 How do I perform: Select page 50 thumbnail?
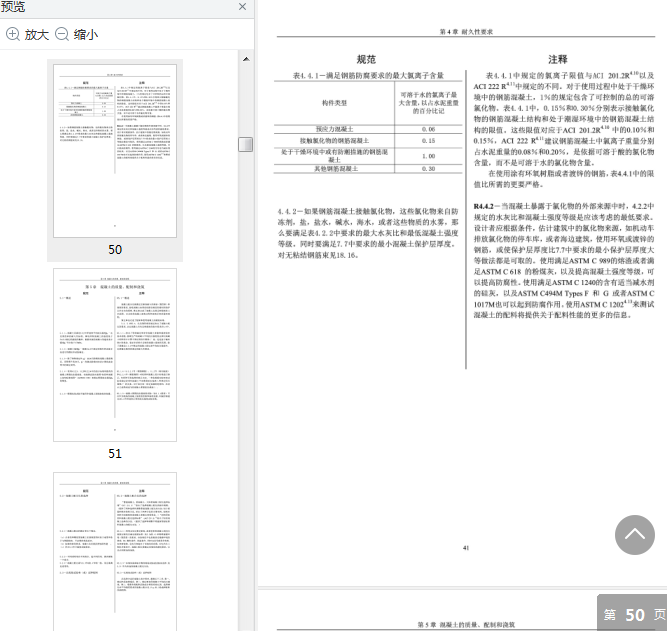(115, 151)
